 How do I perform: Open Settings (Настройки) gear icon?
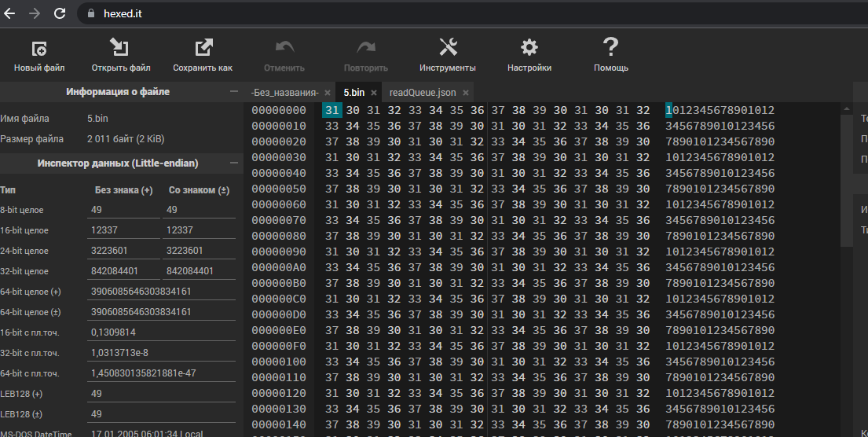pyautogui.click(x=529, y=49)
